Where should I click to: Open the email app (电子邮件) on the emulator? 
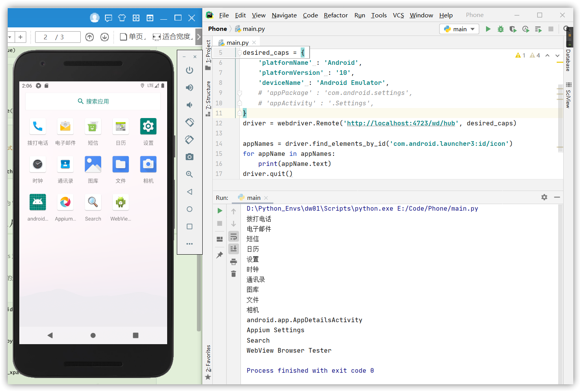[65, 127]
